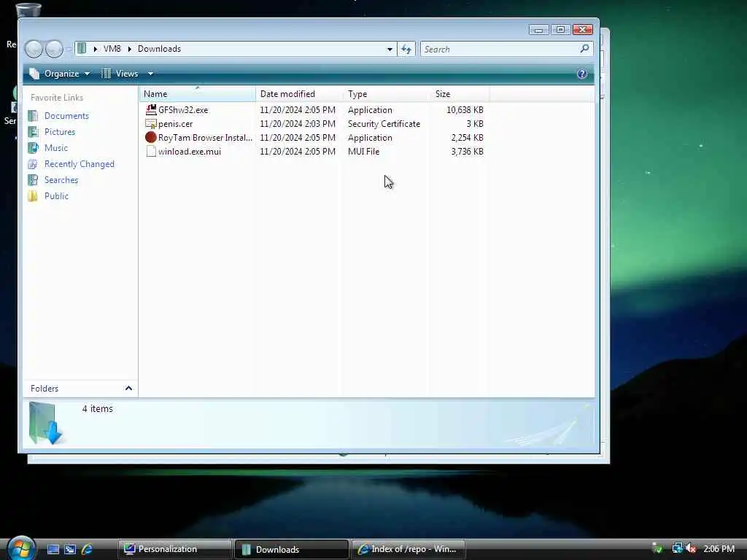Image resolution: width=747 pixels, height=560 pixels.
Task: Click the Help question mark icon
Action: (581, 74)
